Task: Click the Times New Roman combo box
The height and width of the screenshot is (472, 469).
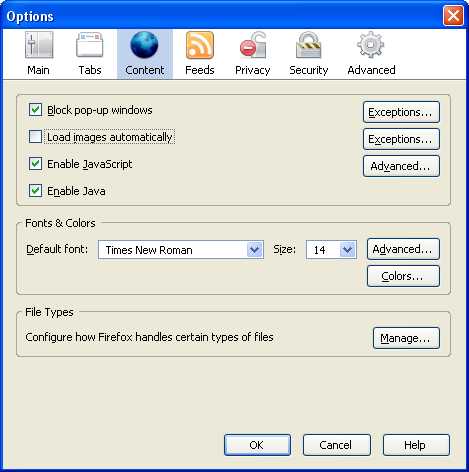Action: [x=181, y=249]
